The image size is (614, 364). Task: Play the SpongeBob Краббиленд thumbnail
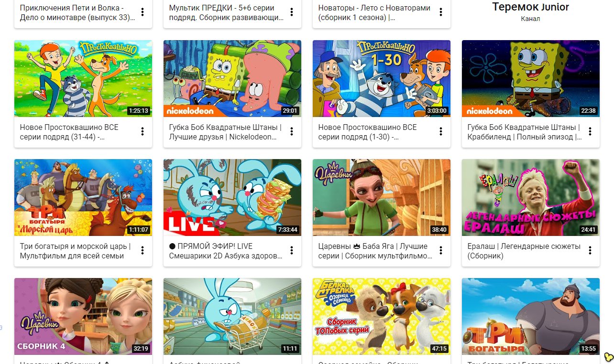coord(531,78)
